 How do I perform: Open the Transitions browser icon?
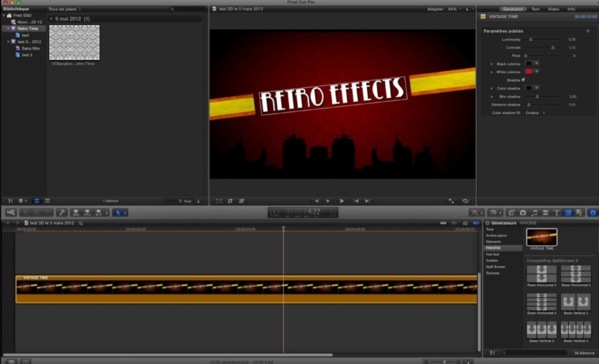coord(546,212)
